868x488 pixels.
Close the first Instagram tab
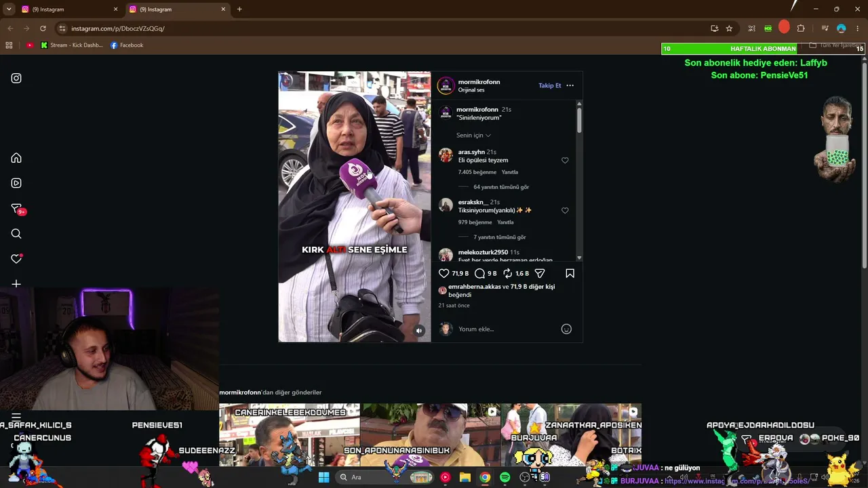[115, 9]
